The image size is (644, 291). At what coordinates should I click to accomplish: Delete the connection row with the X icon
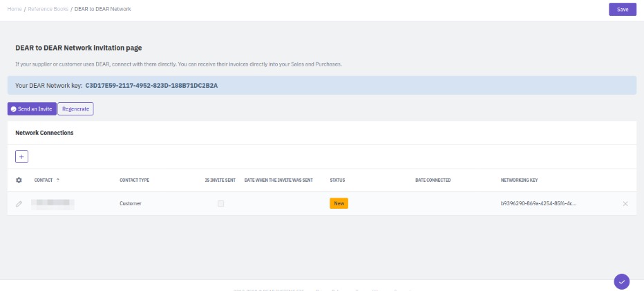[x=625, y=204]
